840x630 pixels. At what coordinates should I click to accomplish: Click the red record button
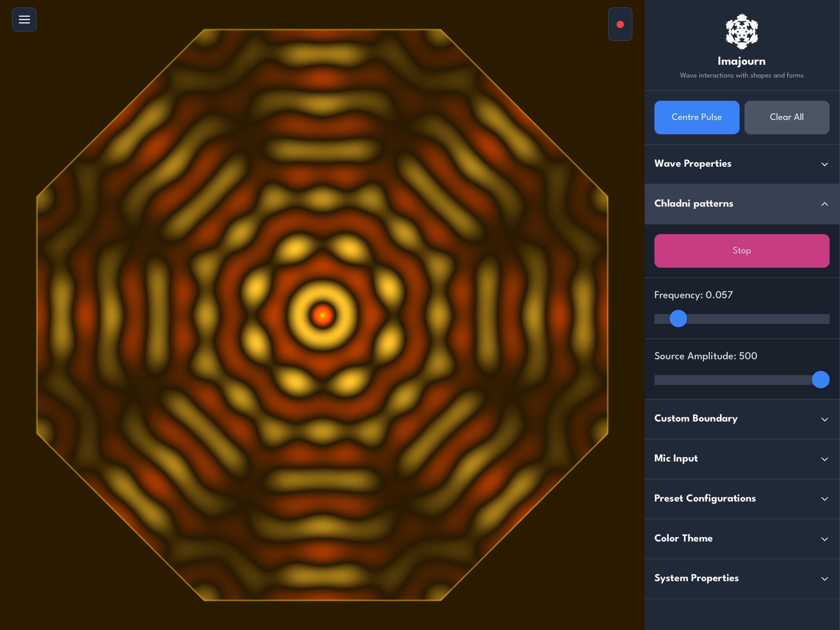(x=620, y=24)
